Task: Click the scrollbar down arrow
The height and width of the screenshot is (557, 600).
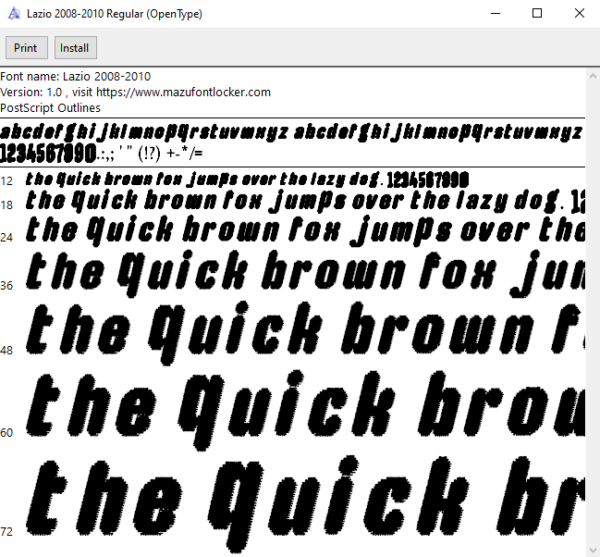Action: (593, 550)
